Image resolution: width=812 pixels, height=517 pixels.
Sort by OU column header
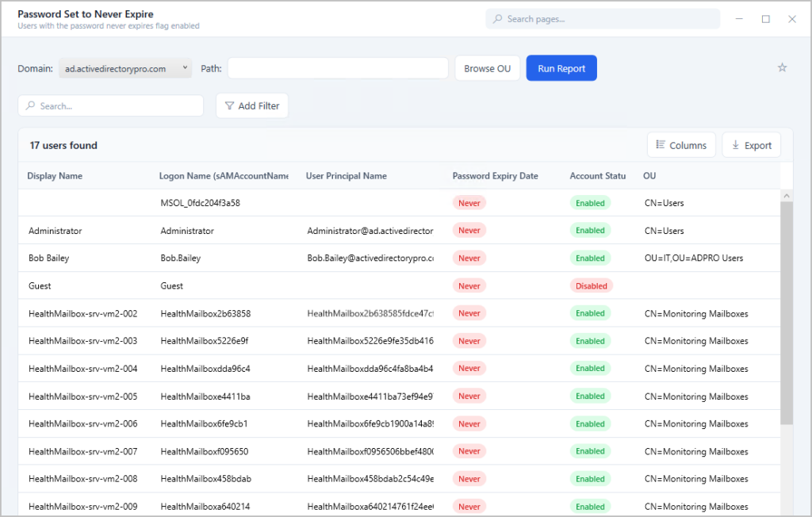[x=649, y=176]
